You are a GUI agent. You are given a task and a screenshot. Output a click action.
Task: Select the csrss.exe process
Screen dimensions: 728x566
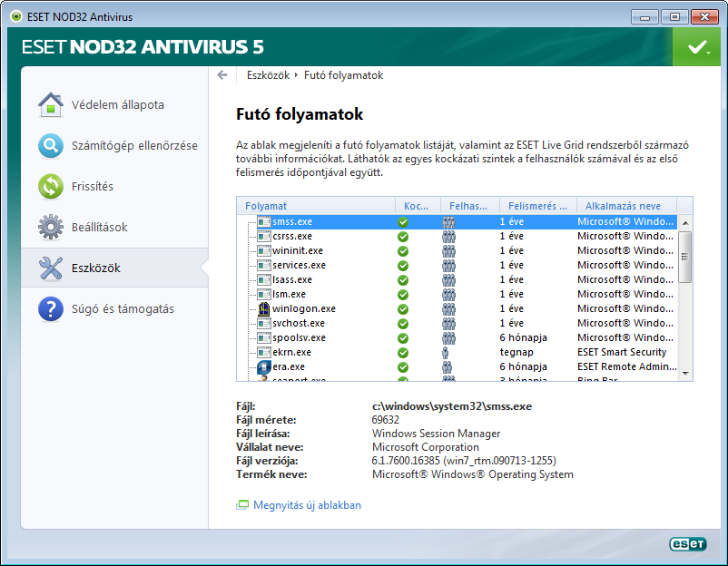tap(457, 237)
